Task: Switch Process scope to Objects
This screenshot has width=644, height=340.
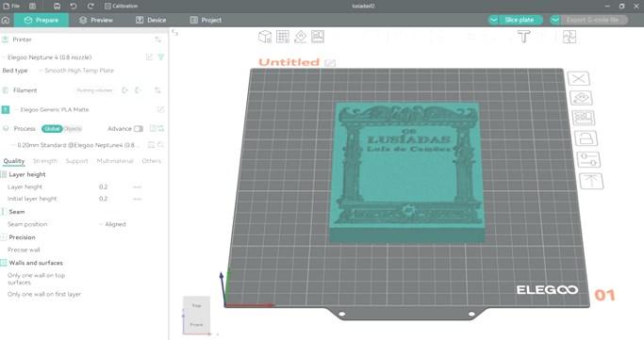Action: [73, 129]
